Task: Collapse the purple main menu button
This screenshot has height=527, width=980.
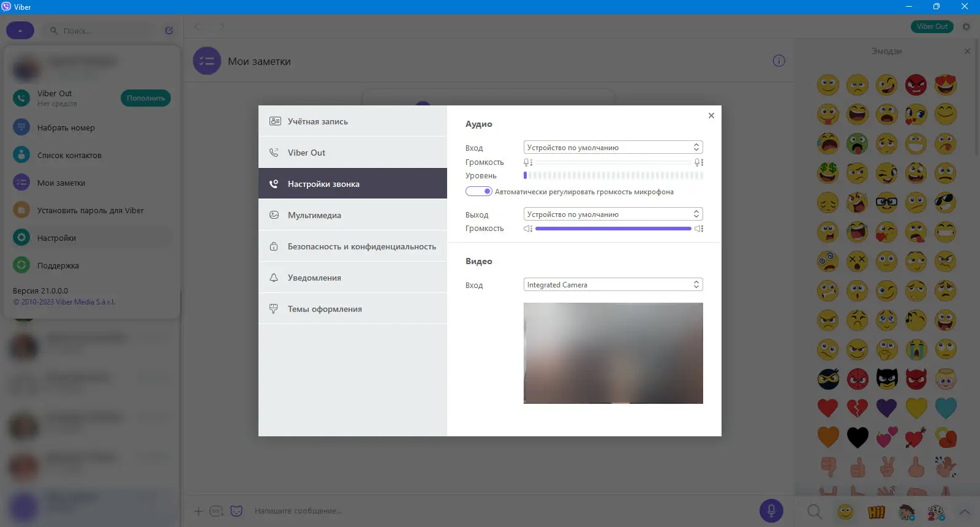Action: pos(20,31)
